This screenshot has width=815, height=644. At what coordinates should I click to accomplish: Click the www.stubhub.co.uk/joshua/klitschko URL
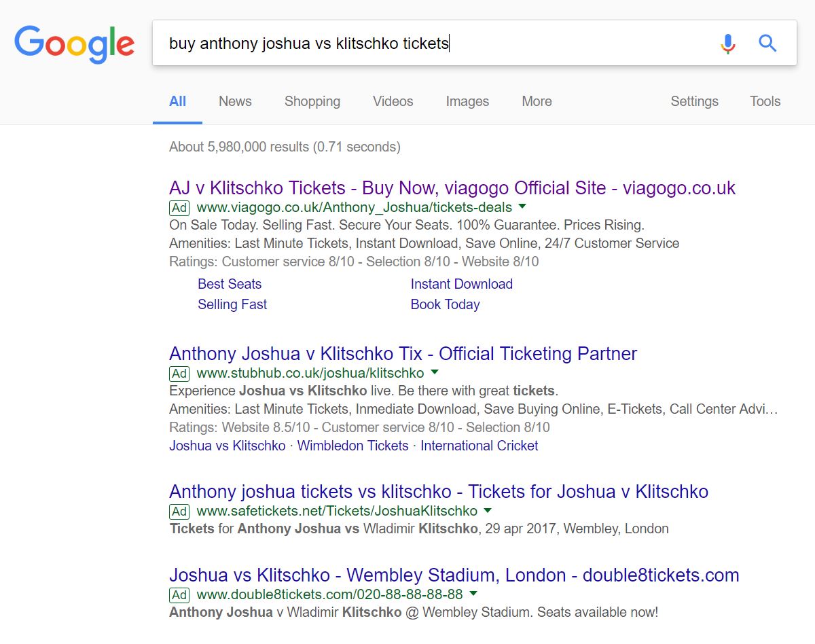(310, 373)
